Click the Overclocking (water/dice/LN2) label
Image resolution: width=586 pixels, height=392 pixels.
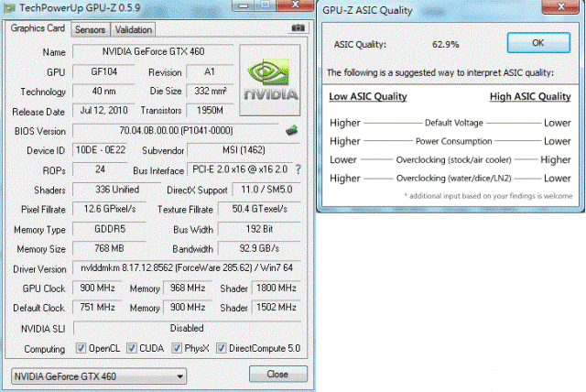point(454,179)
